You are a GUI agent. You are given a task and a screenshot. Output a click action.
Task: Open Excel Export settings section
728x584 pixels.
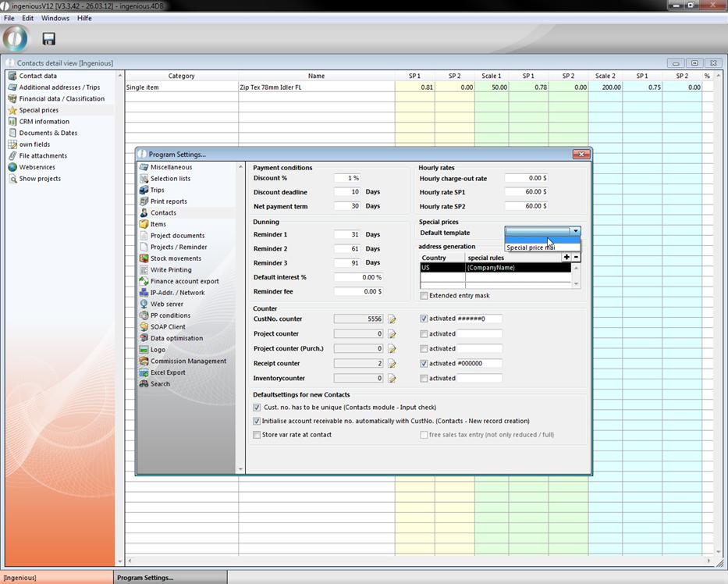coord(168,372)
